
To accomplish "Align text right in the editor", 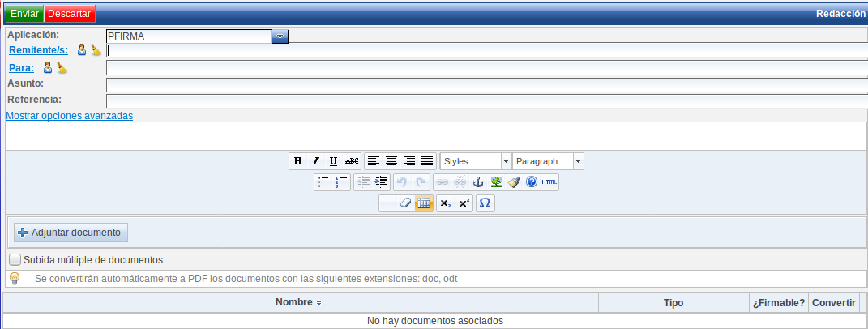I will 409,161.
